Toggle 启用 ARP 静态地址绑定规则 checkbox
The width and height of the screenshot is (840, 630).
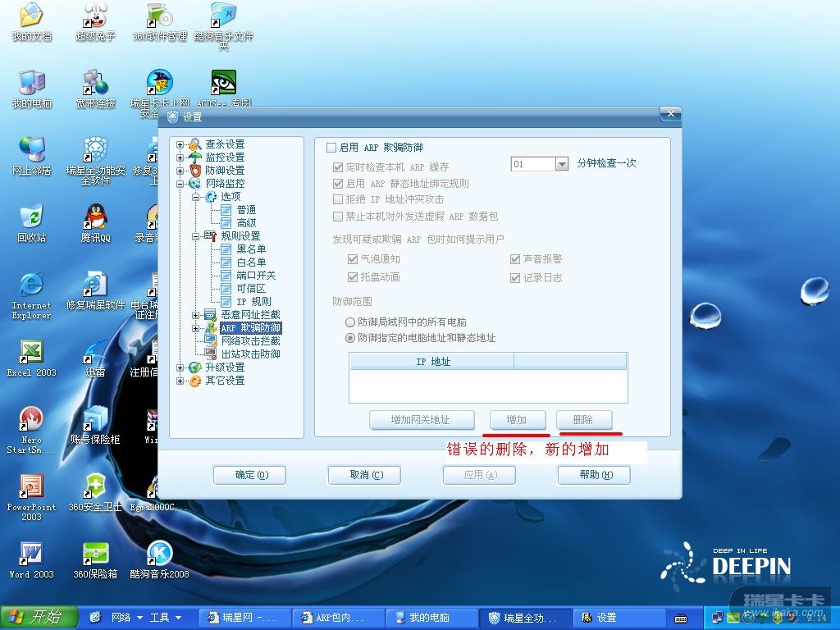pyautogui.click(x=337, y=184)
